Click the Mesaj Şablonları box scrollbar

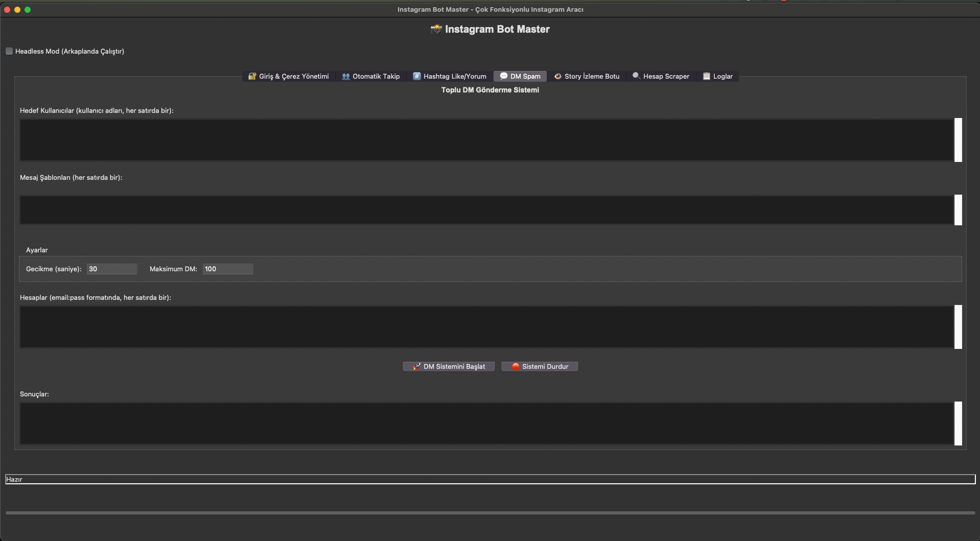[958, 209]
